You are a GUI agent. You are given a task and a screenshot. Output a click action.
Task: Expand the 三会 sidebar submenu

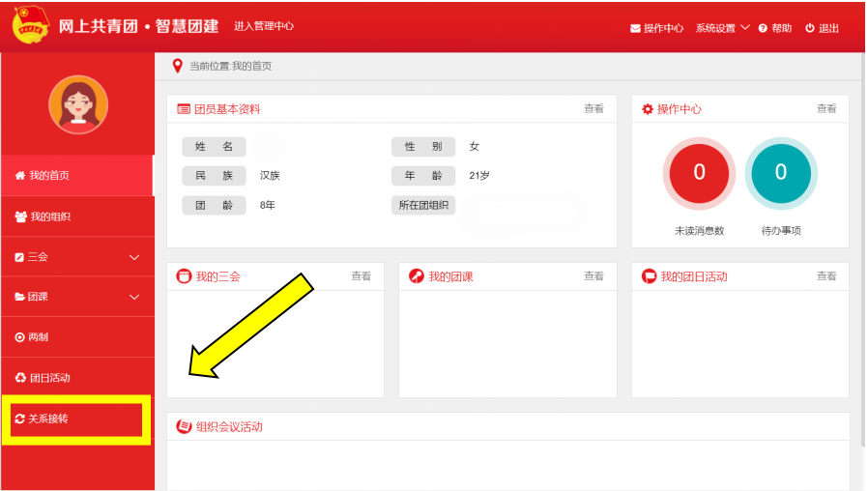(77, 257)
